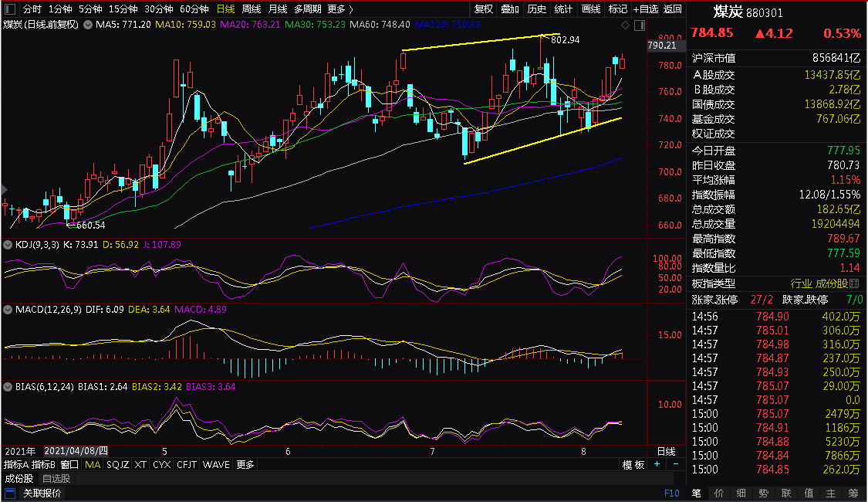
Task: Open 统计 statistics button
Action: [563, 8]
